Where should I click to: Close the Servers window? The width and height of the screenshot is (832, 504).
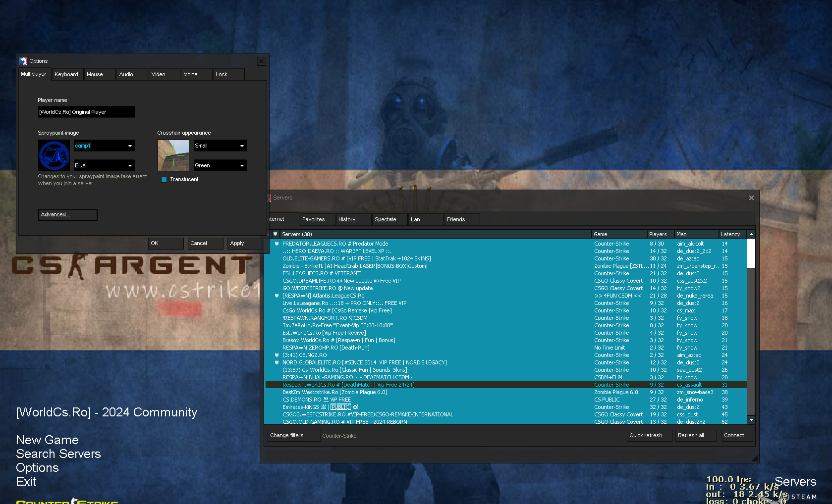(751, 198)
